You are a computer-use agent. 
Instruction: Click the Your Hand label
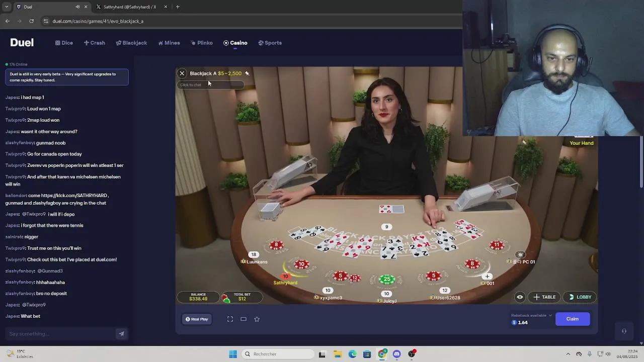[x=582, y=143]
